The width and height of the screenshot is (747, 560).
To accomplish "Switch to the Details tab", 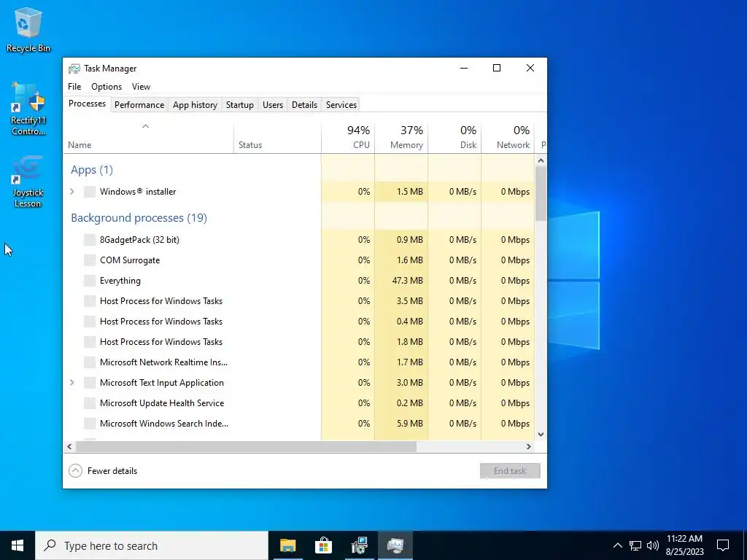I will (304, 105).
